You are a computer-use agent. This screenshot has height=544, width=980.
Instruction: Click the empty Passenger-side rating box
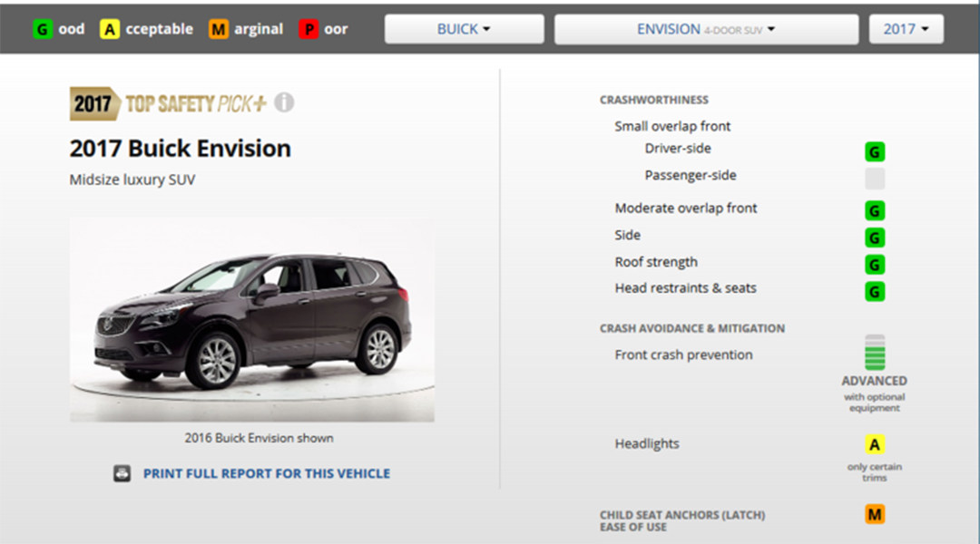(875, 179)
